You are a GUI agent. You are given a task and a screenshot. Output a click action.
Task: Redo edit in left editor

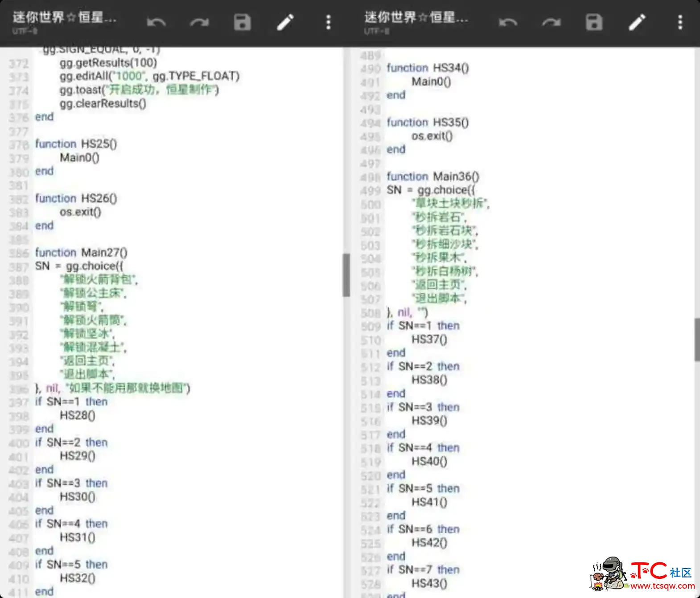coord(199,22)
